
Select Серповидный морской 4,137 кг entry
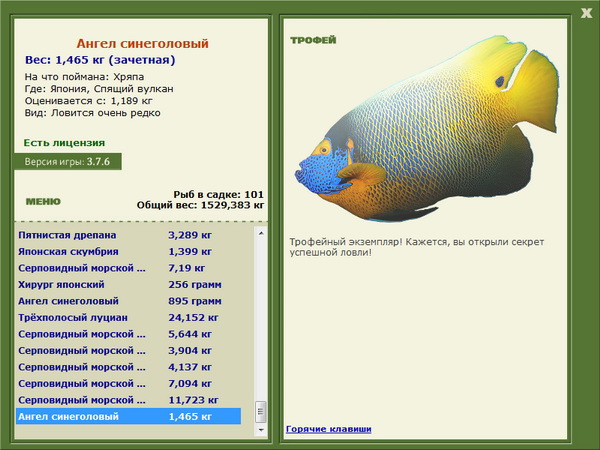coord(129,367)
